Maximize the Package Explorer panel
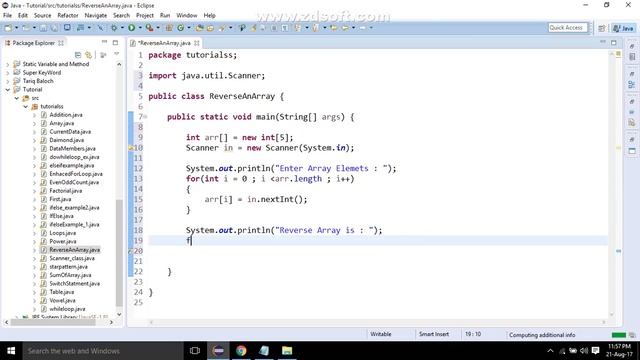 (x=115, y=42)
